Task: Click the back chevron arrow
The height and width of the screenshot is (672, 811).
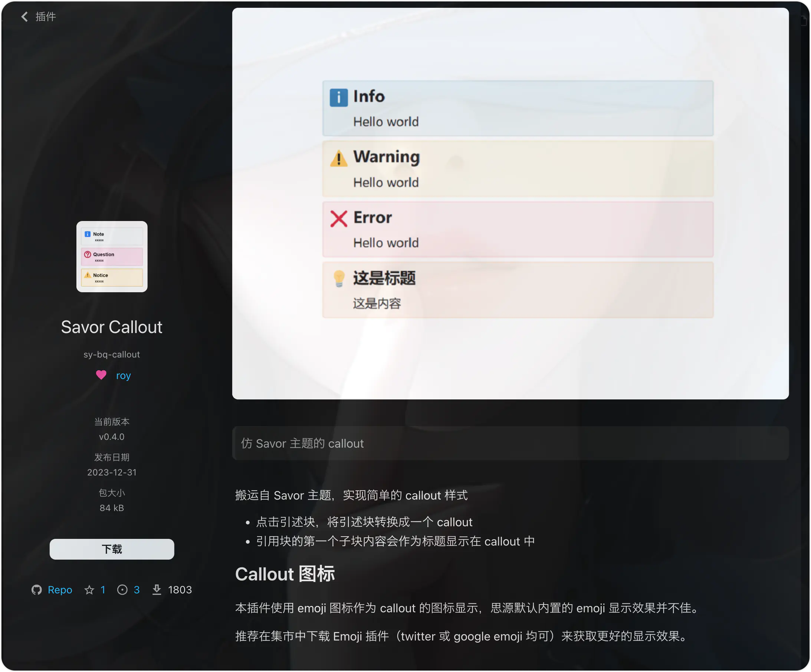Action: point(25,17)
